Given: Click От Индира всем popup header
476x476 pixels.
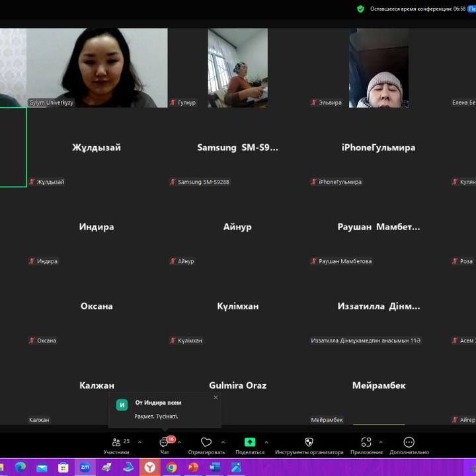Looking at the screenshot, I should pos(158,403).
